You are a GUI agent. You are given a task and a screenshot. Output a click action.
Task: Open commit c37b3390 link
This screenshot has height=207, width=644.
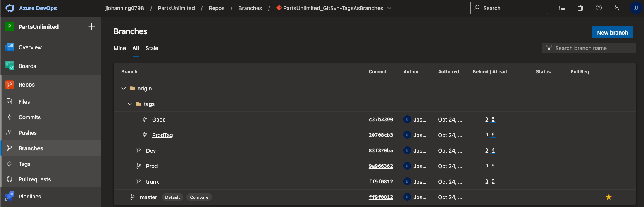pyautogui.click(x=381, y=120)
